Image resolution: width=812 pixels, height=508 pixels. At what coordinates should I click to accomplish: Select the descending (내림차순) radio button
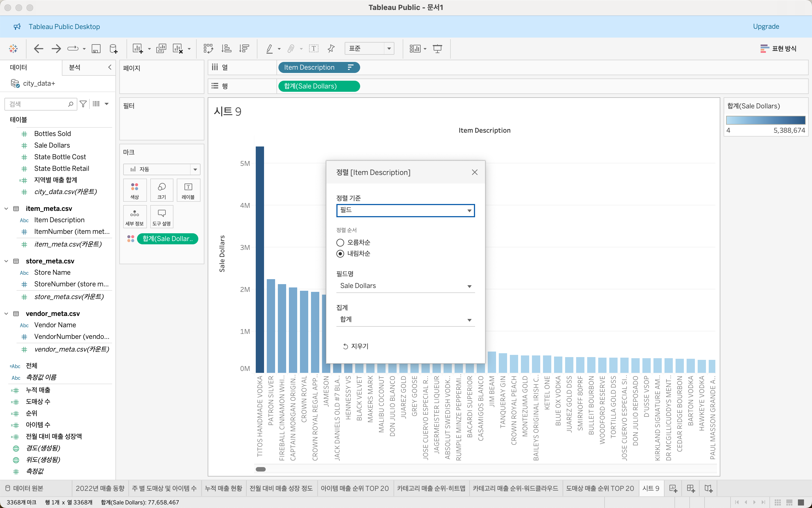coord(340,254)
